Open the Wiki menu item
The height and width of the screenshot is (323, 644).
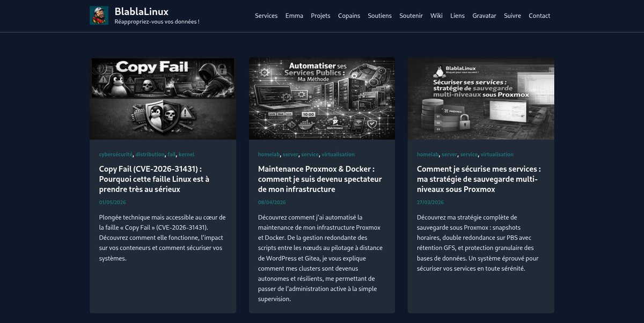[436, 16]
